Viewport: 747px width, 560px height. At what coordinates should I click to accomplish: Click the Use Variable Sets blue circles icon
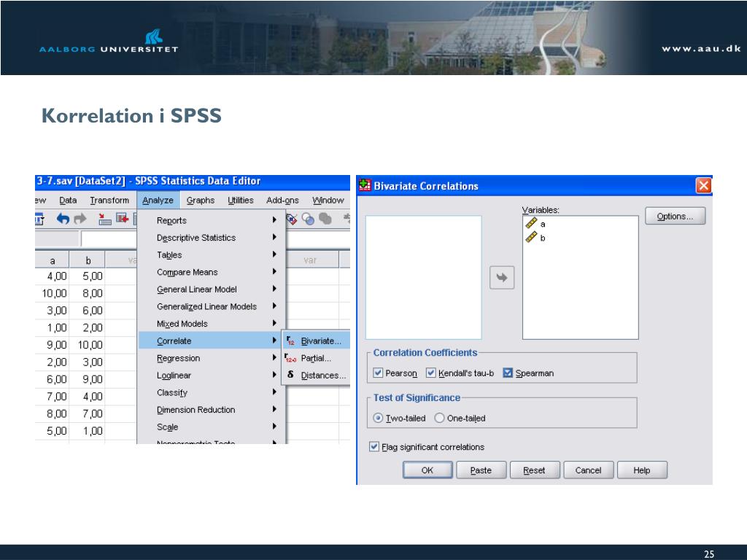coord(309,219)
